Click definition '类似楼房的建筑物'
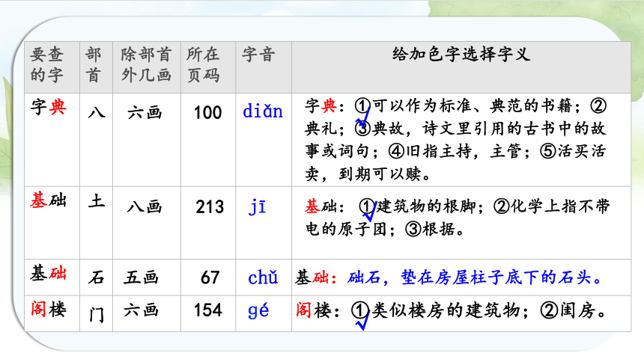 (x=446, y=310)
